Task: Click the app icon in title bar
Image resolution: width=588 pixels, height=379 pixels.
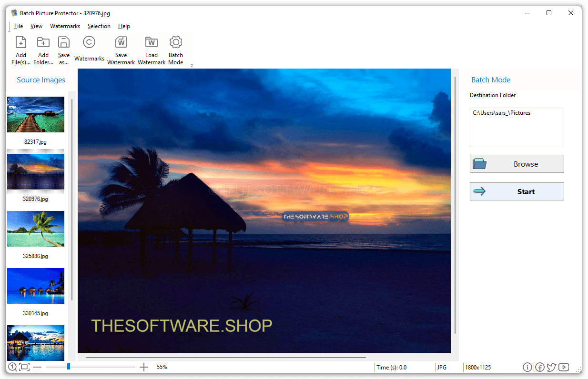Action: pos(14,13)
